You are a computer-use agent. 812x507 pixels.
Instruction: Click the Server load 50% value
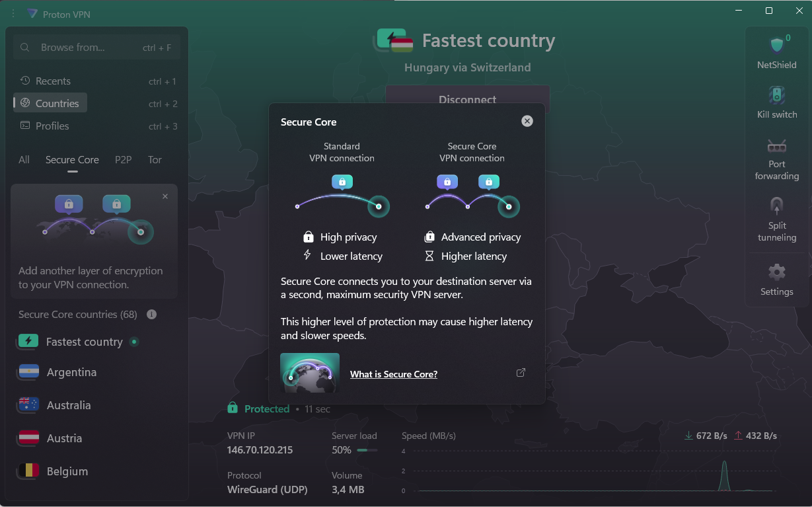[x=342, y=450]
